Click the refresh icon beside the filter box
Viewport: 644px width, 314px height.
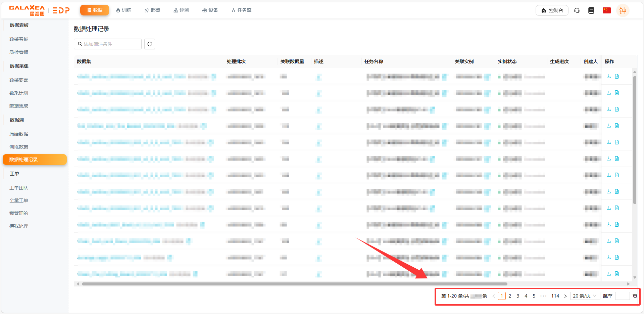click(x=150, y=44)
